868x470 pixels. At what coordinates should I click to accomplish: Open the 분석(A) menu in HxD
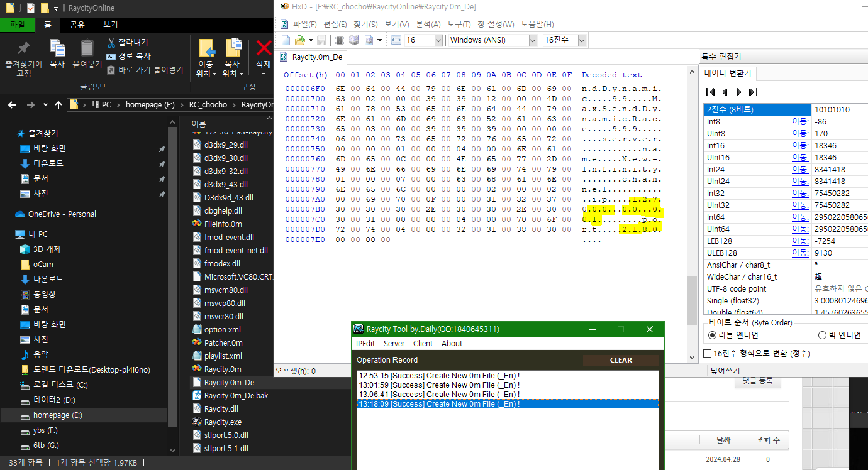[x=428, y=24]
